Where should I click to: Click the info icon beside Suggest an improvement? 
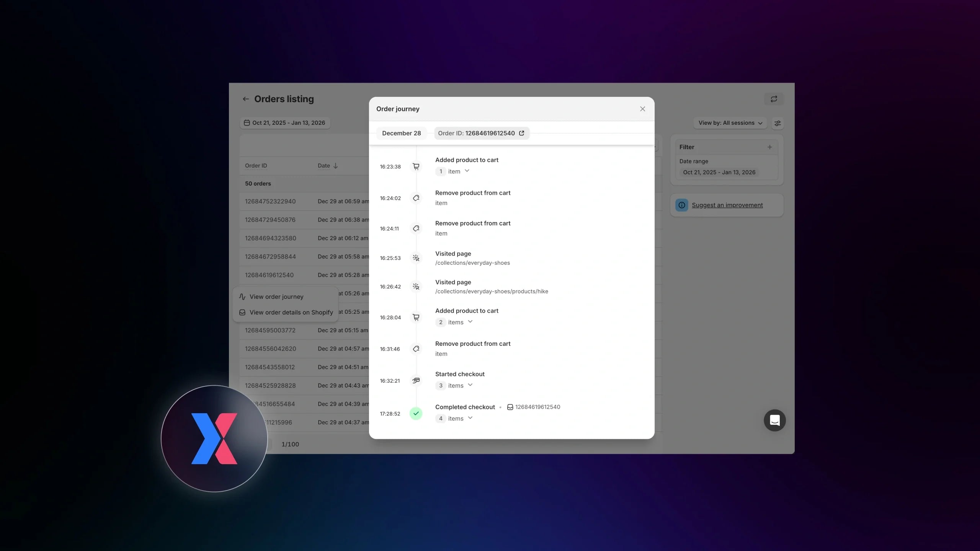pyautogui.click(x=682, y=205)
